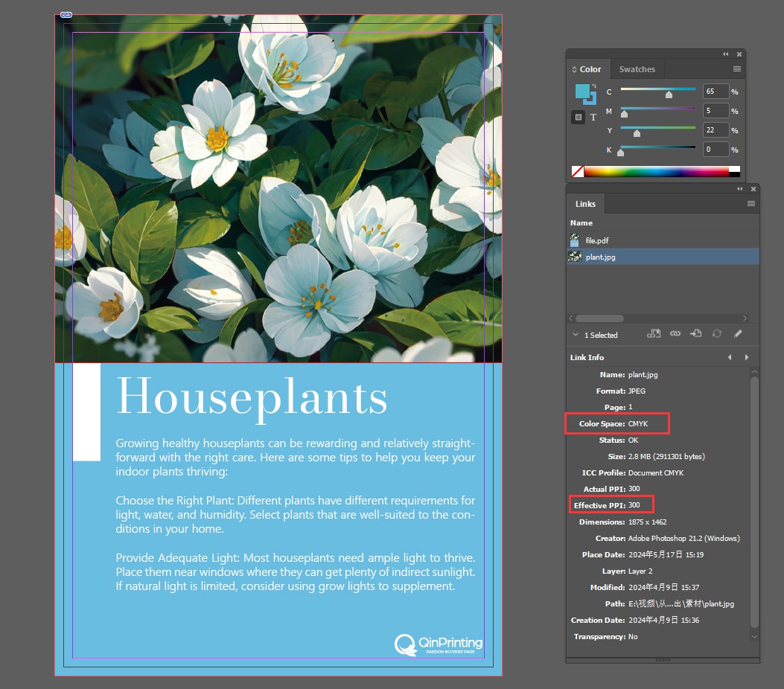Cycle Color panel size with up-down arrows
The height and width of the screenshot is (689, 784).
[x=575, y=69]
